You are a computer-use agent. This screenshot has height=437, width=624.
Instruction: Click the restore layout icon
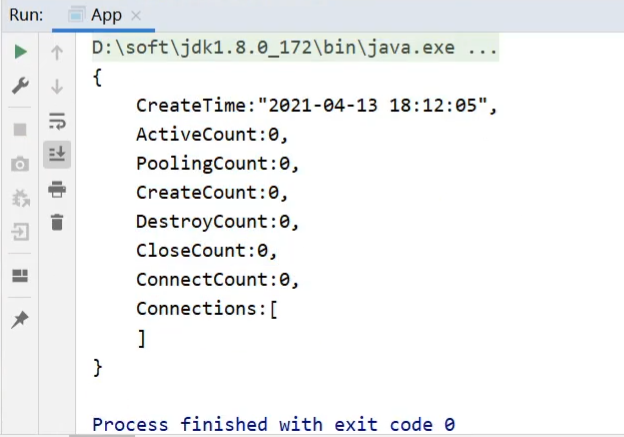(21, 276)
